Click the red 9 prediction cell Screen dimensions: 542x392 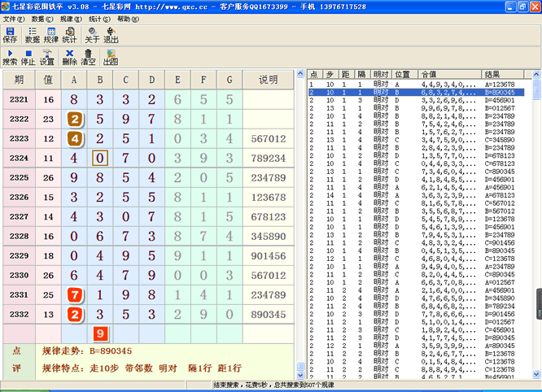click(x=100, y=333)
